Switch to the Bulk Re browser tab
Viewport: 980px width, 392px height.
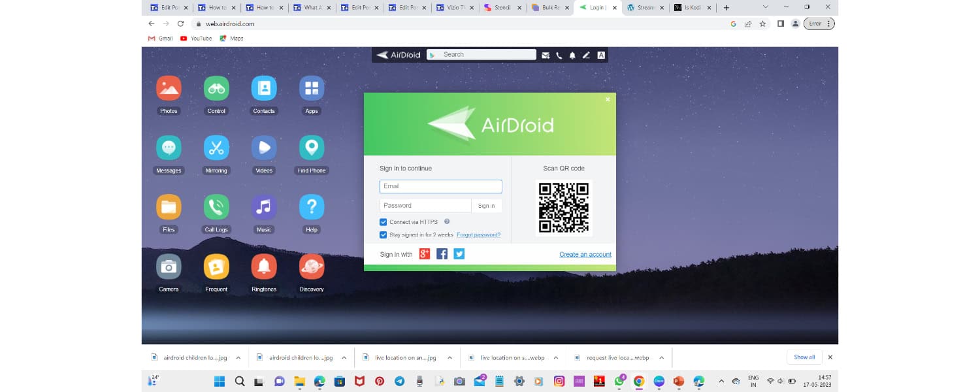(x=549, y=8)
